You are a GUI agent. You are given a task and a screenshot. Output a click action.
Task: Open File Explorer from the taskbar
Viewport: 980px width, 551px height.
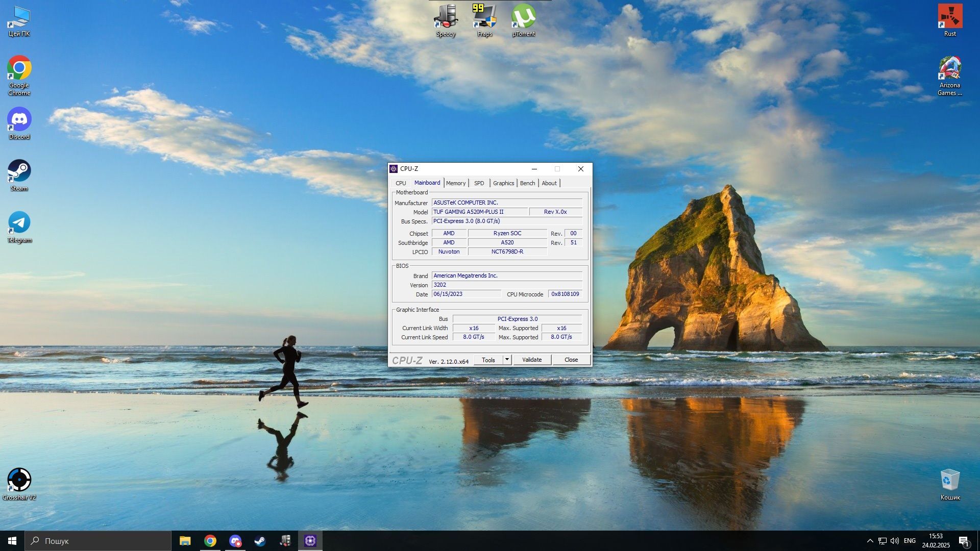185,541
